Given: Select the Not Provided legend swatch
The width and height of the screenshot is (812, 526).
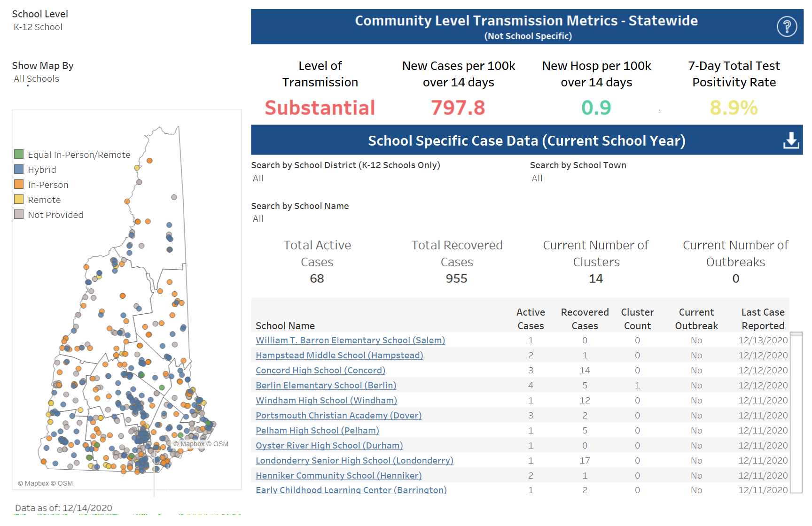Looking at the screenshot, I should coord(19,214).
